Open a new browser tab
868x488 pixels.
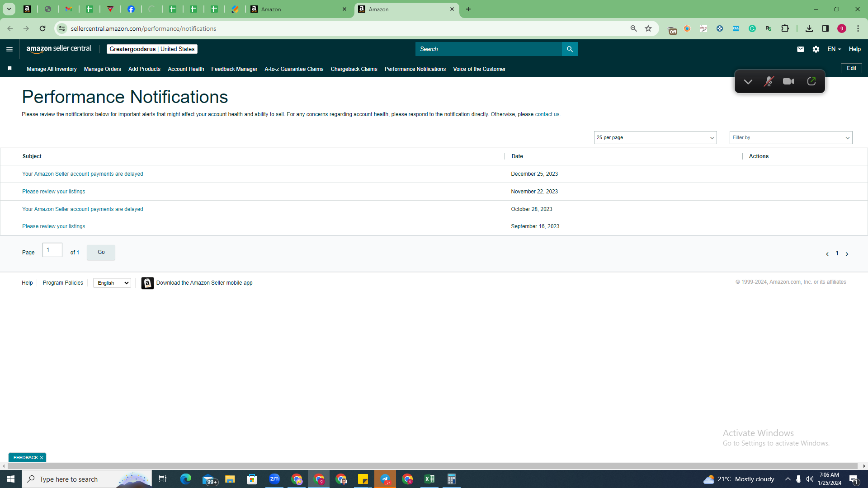pyautogui.click(x=468, y=9)
